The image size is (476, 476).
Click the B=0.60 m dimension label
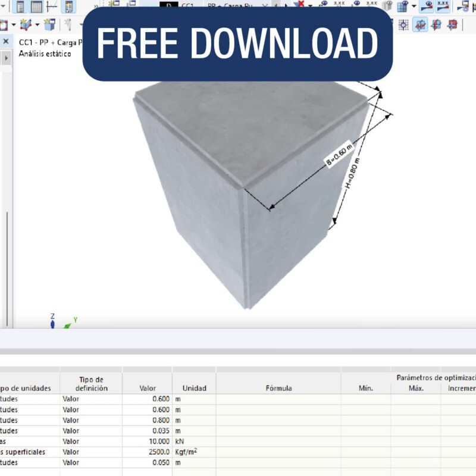click(339, 155)
